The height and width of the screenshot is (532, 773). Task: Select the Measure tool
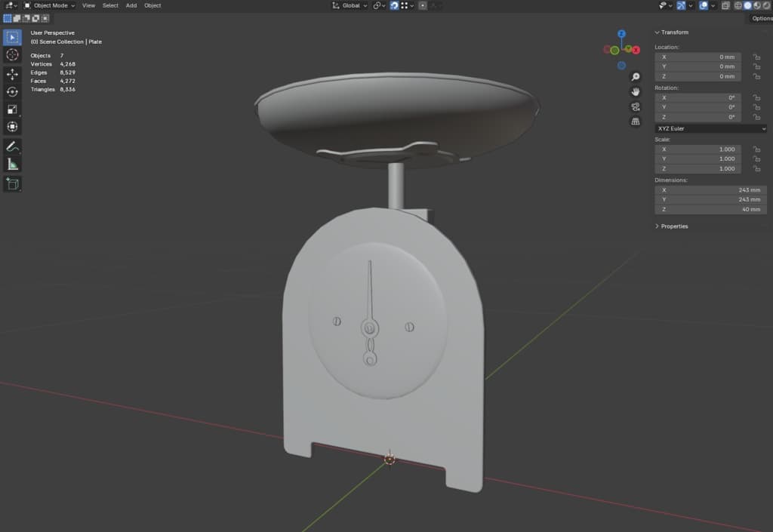(x=13, y=164)
